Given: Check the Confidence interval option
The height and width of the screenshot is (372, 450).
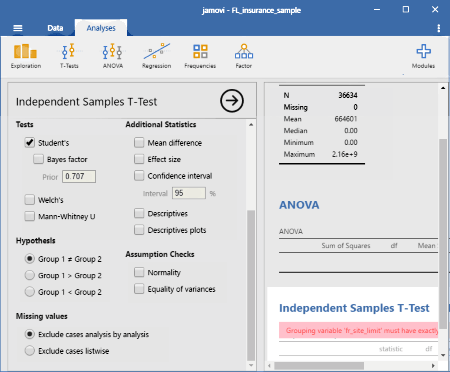Looking at the screenshot, I should (139, 176).
